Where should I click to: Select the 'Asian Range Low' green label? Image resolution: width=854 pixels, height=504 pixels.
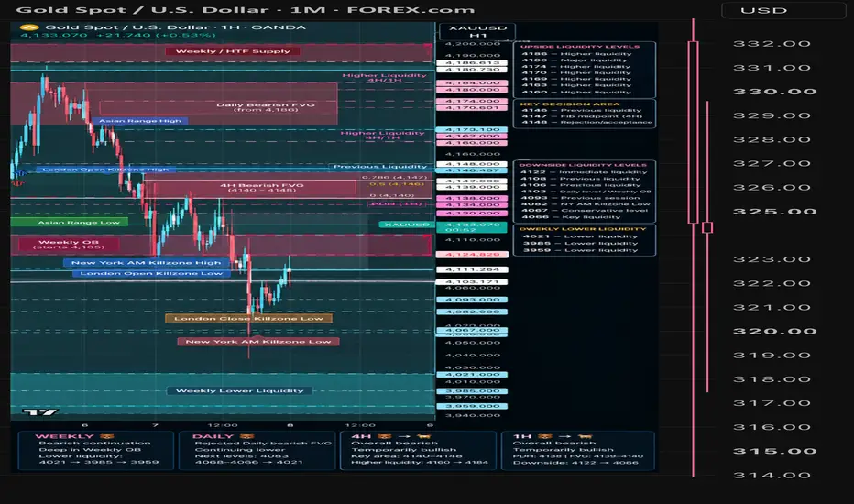point(69,222)
